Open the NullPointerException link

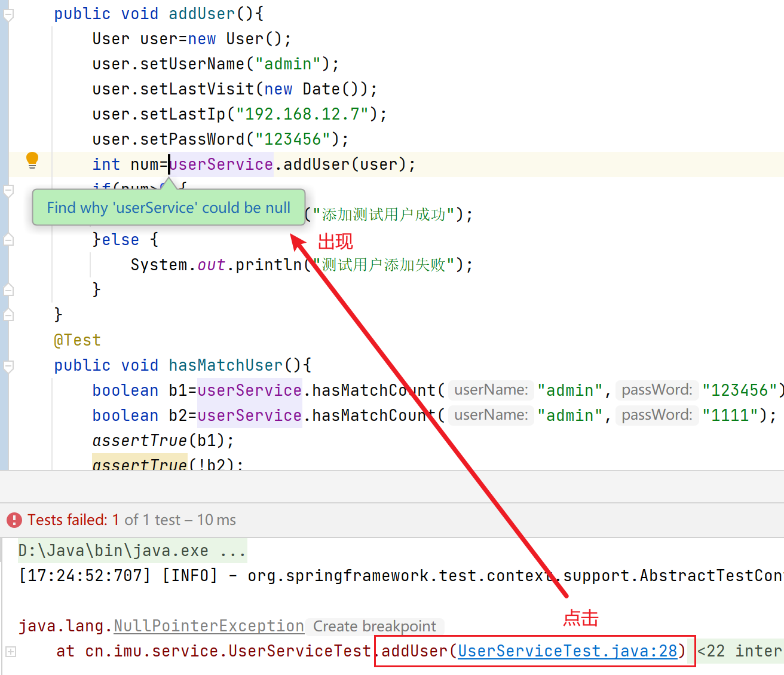click(x=209, y=626)
